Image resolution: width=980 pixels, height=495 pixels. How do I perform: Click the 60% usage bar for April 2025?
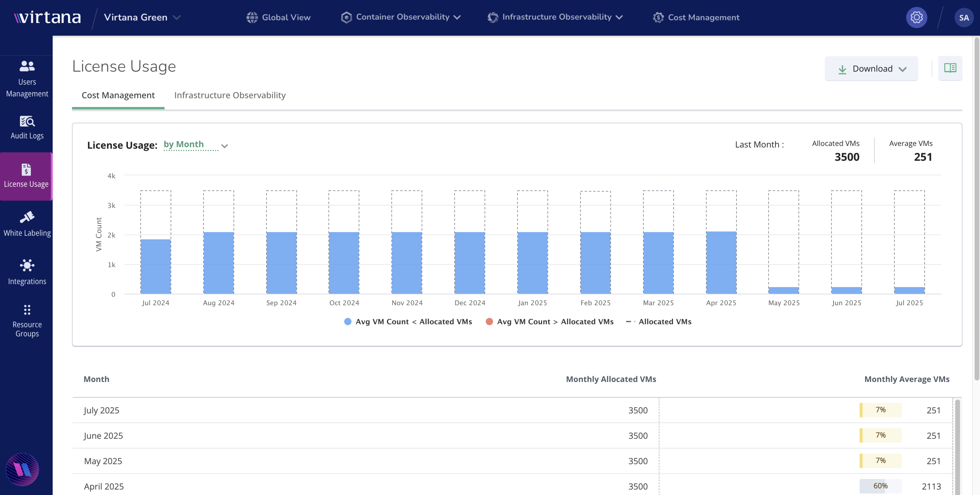pos(880,486)
